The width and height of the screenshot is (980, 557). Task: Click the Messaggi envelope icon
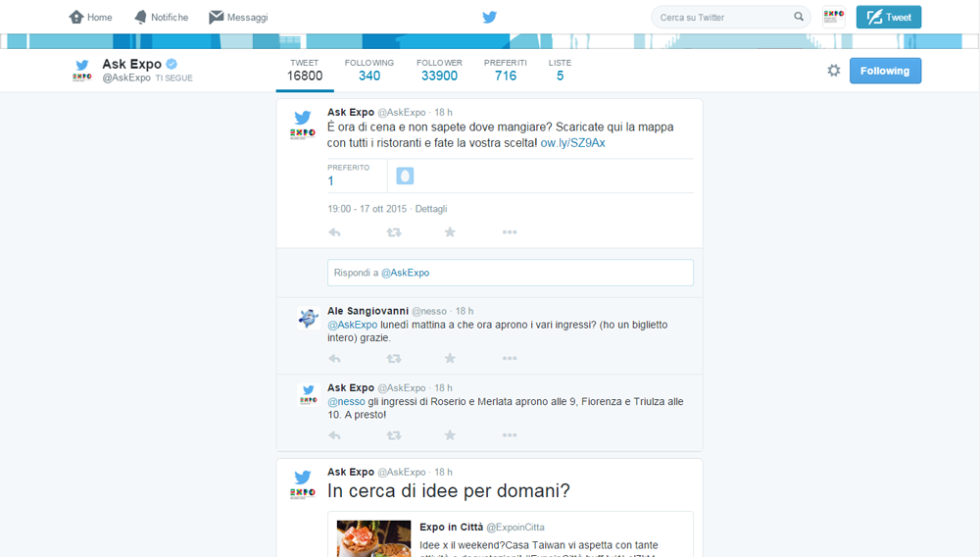tap(217, 17)
